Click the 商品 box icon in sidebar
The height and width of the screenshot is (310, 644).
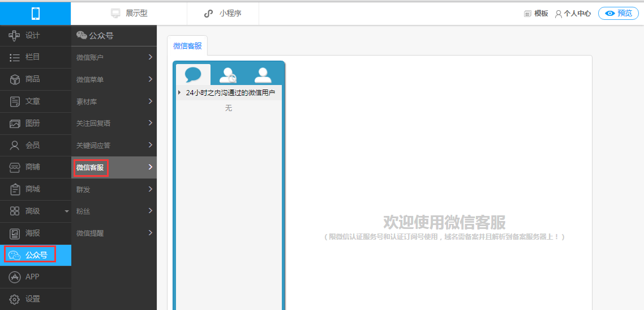coord(15,80)
